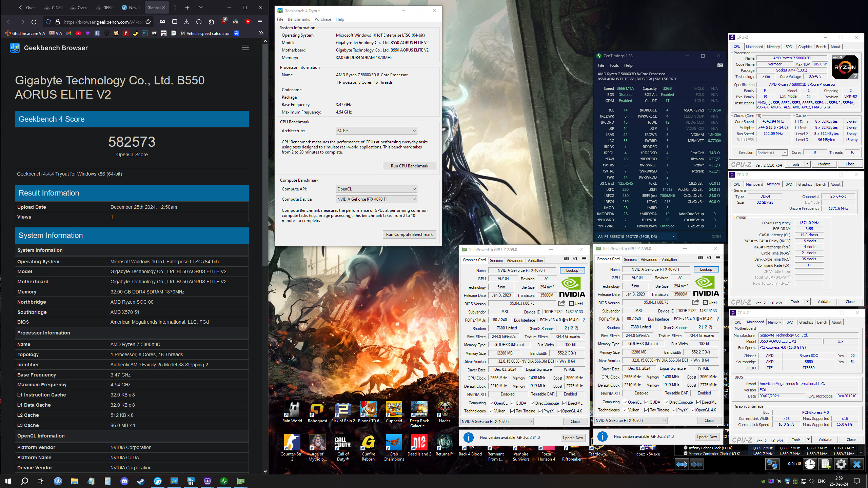List all Firefox tabs chevron dropdown
868x488 pixels.
[x=201, y=7]
